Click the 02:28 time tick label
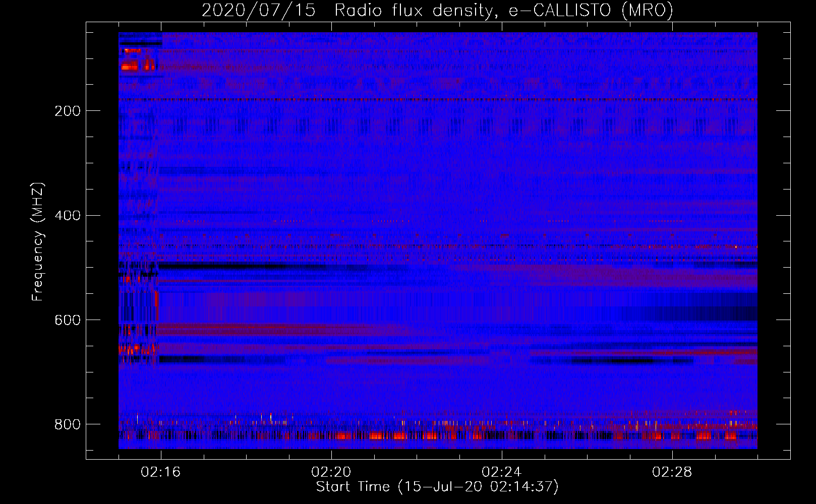This screenshot has height=504, width=816. pos(672,472)
